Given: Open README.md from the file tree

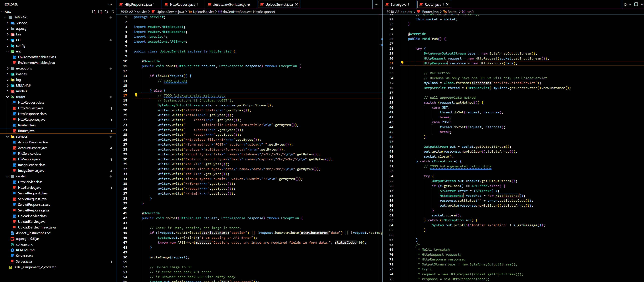Looking at the screenshot, I should tap(25, 250).
